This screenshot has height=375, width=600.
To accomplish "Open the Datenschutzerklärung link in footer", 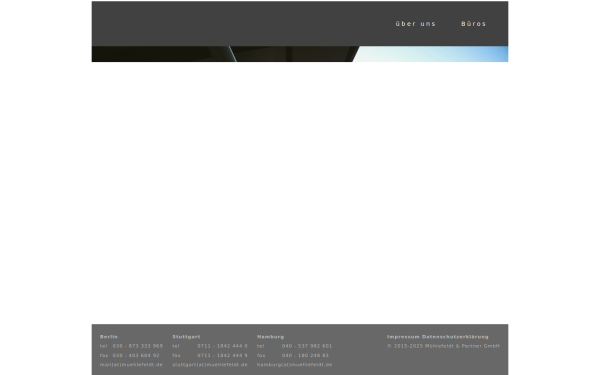I will (455, 337).
